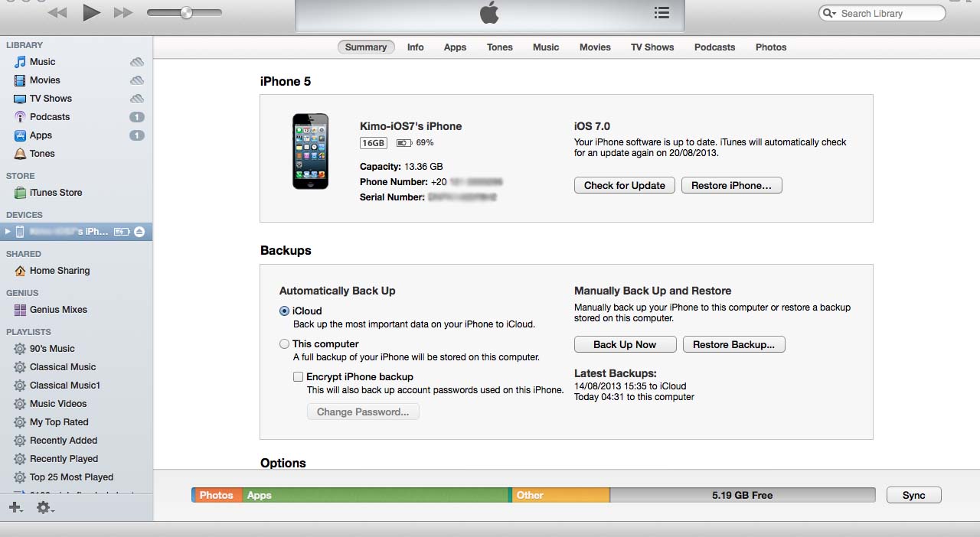980x537 pixels.
Task: Click Restore iPhone button
Action: 731,186
